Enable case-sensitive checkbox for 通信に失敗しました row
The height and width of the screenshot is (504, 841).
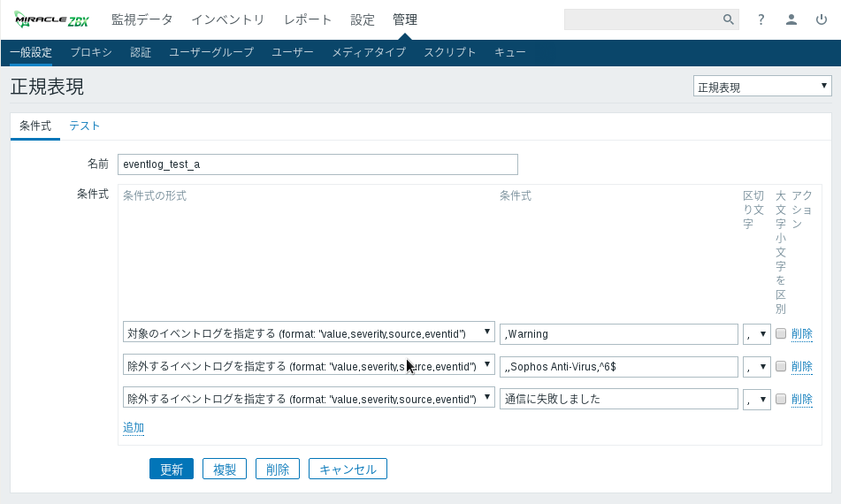pos(781,399)
